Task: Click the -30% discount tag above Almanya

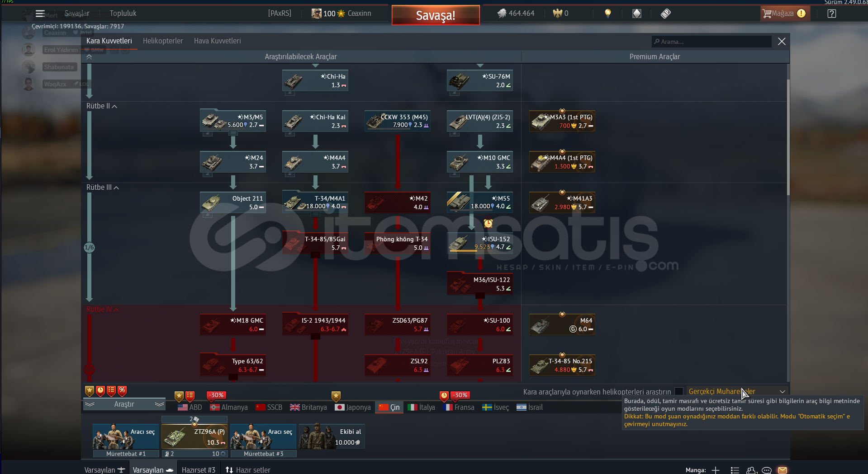Action: coord(216,395)
